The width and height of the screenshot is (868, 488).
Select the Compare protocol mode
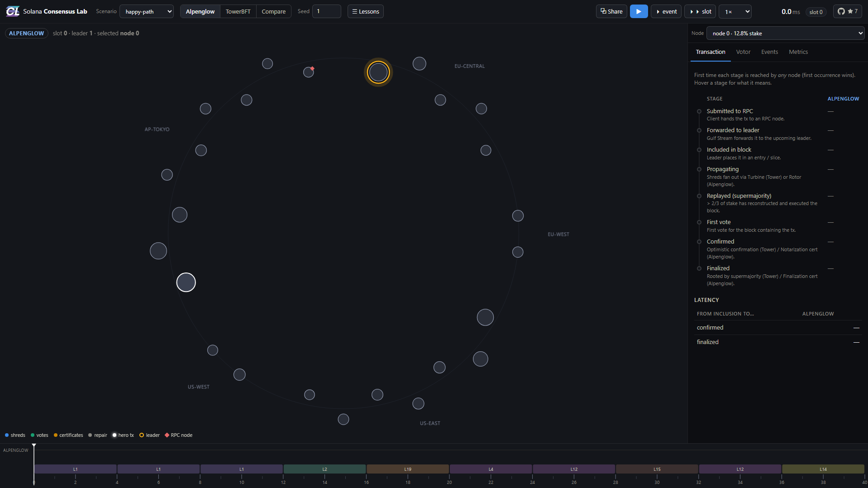[x=273, y=11]
